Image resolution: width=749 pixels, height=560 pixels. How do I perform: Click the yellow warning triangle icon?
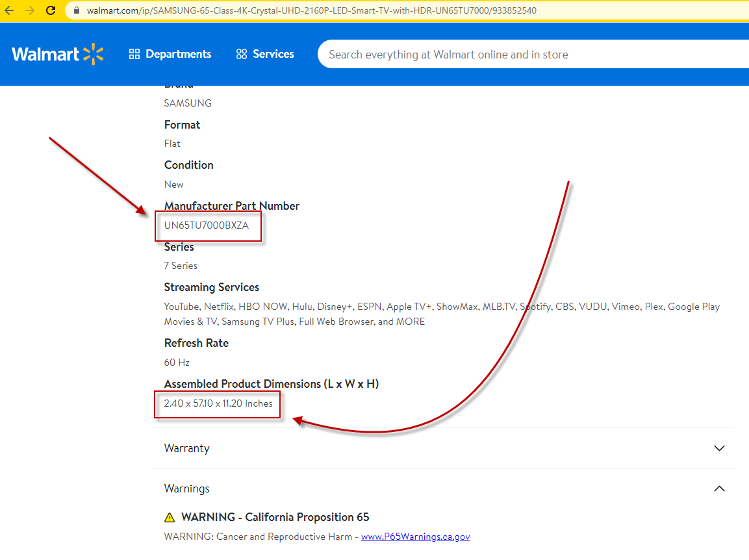tap(170, 518)
